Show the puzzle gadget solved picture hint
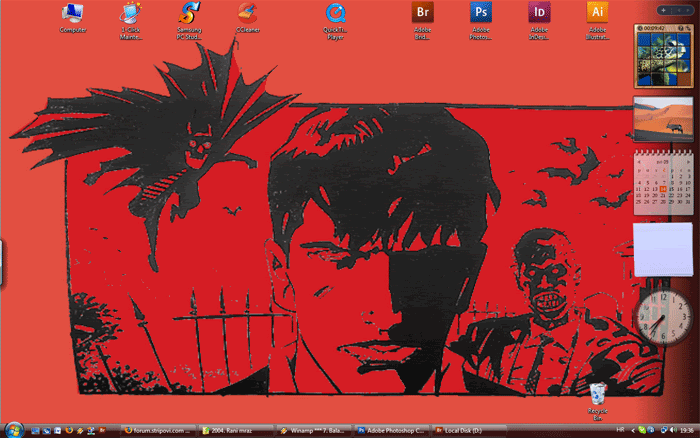 (x=681, y=28)
